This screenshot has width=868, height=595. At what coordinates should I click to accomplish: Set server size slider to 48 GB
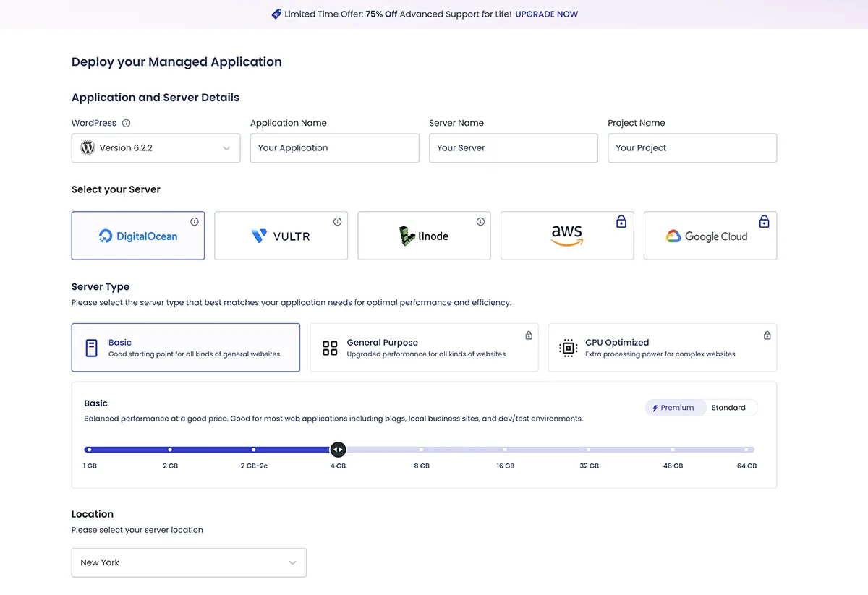673,450
